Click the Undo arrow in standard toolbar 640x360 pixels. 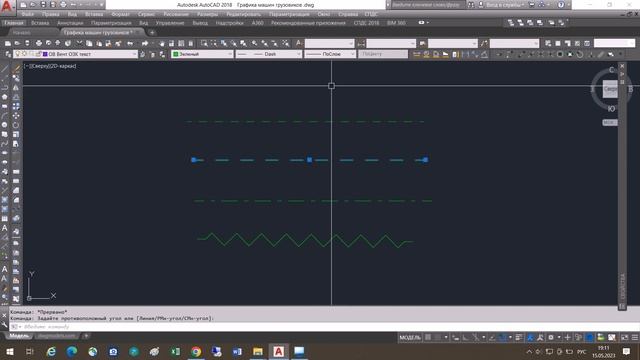coord(130,43)
